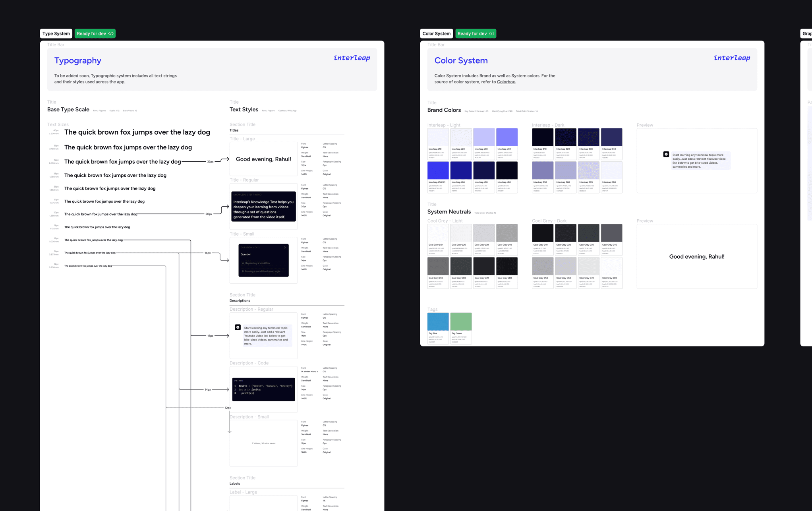Select answer option B Making a condition based logic
This screenshot has height=511, width=812.
pos(263,271)
